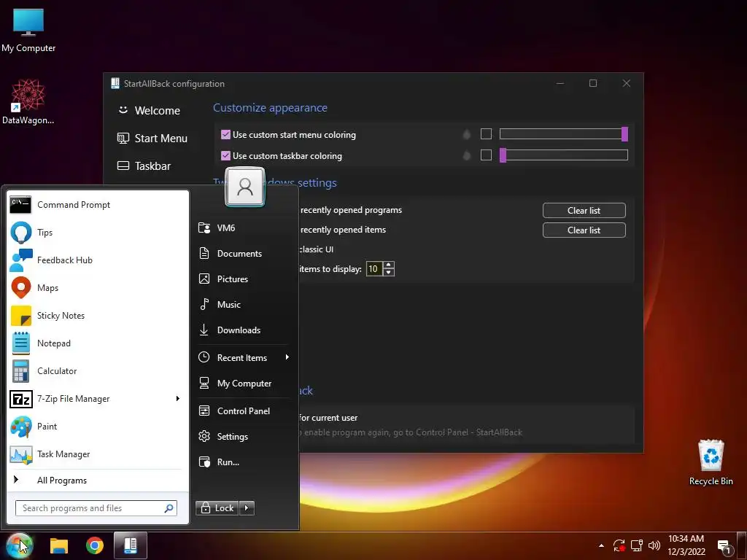The height and width of the screenshot is (560, 747).
Task: Open Music folder in start menu
Action: tap(243, 304)
